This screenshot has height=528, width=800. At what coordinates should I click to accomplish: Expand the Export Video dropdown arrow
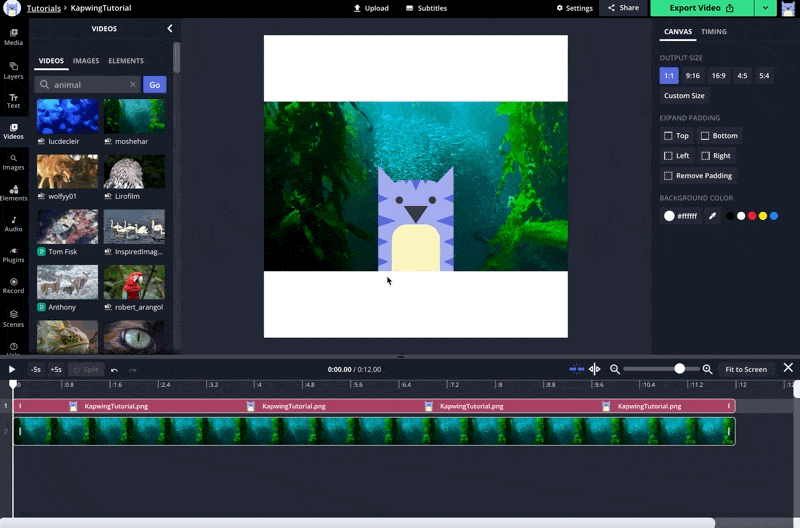click(765, 8)
